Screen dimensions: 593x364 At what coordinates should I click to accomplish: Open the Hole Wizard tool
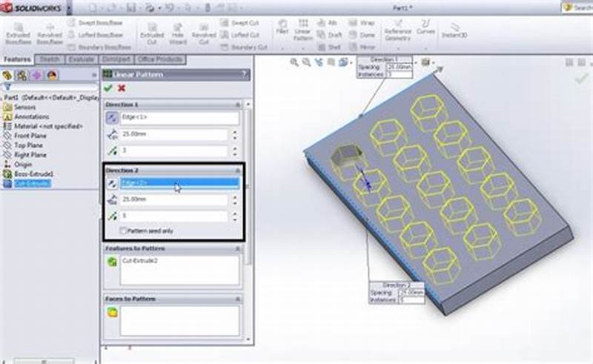coord(178,33)
